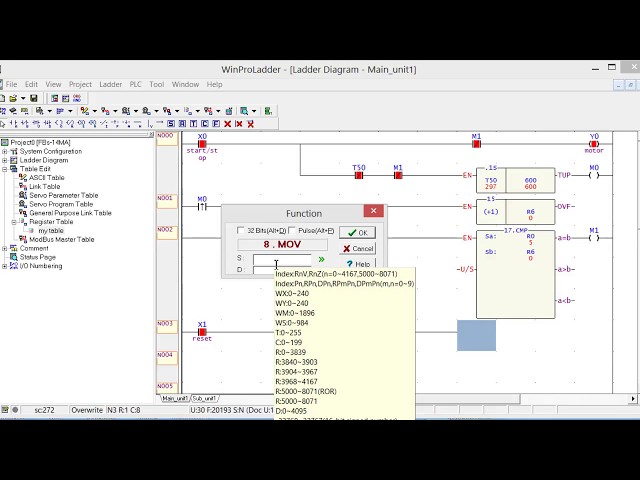Viewport: 640px width, 480px height.
Task: Expand System Configuration tree node
Action: (4, 151)
